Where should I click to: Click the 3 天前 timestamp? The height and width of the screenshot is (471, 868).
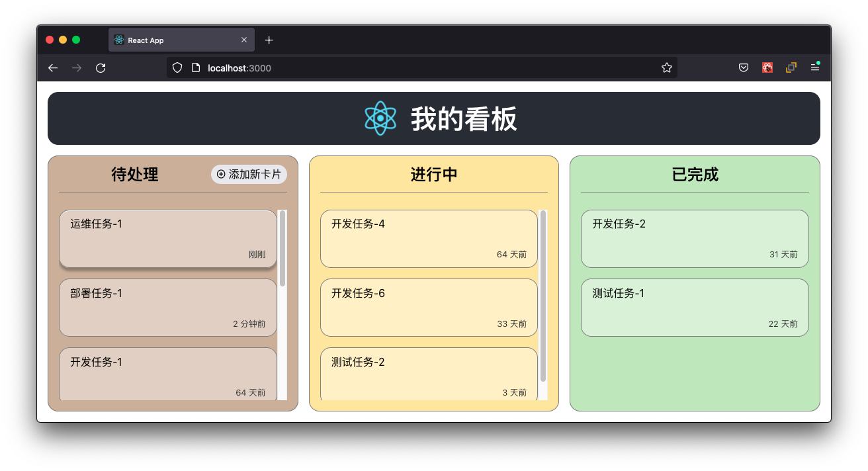tap(515, 393)
